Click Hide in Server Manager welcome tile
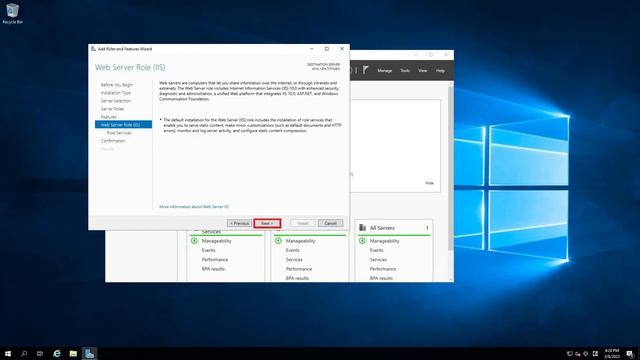The height and width of the screenshot is (360, 640). (429, 183)
